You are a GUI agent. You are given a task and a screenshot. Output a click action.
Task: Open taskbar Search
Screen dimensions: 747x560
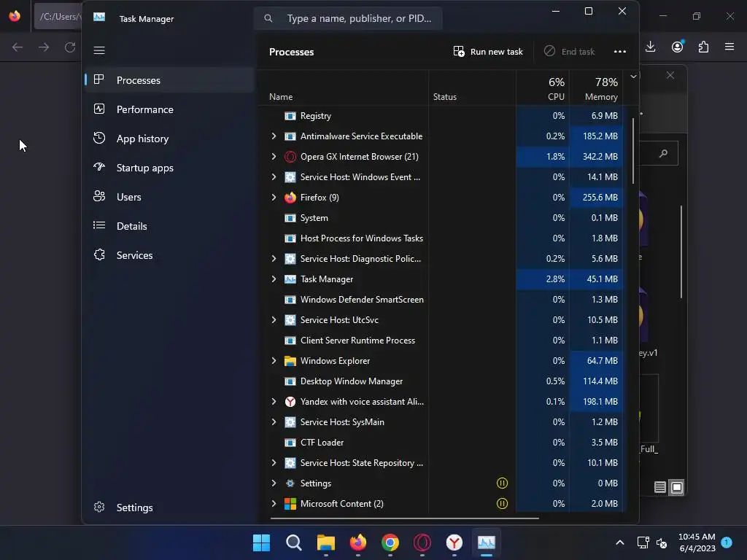click(x=293, y=542)
